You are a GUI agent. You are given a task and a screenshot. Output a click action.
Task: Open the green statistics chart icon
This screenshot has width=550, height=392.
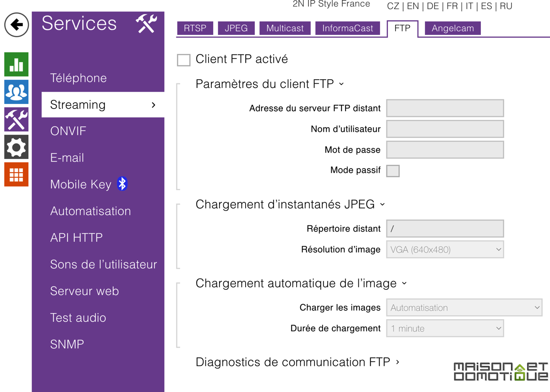tap(16, 64)
